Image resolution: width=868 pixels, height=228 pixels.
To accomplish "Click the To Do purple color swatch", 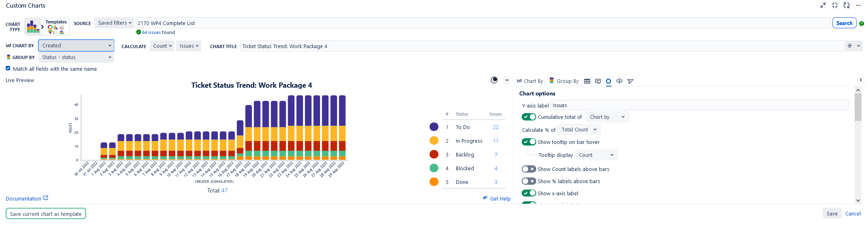I will coord(434,127).
